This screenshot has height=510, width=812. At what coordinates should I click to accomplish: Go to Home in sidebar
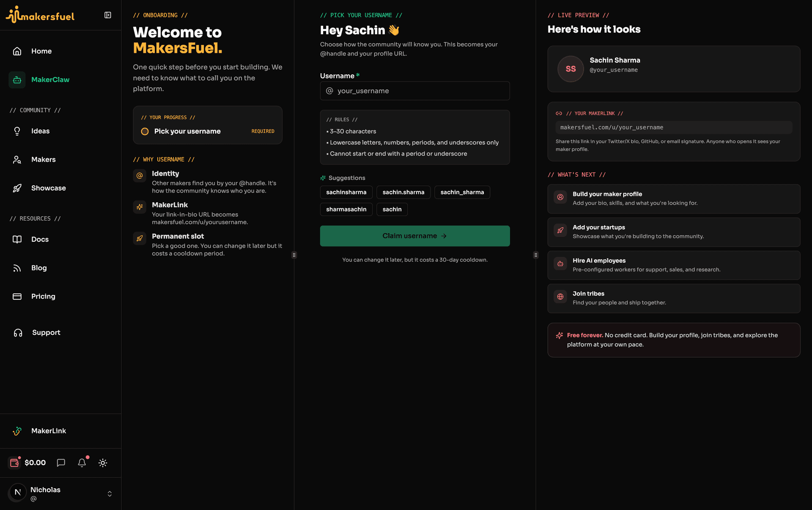point(41,51)
